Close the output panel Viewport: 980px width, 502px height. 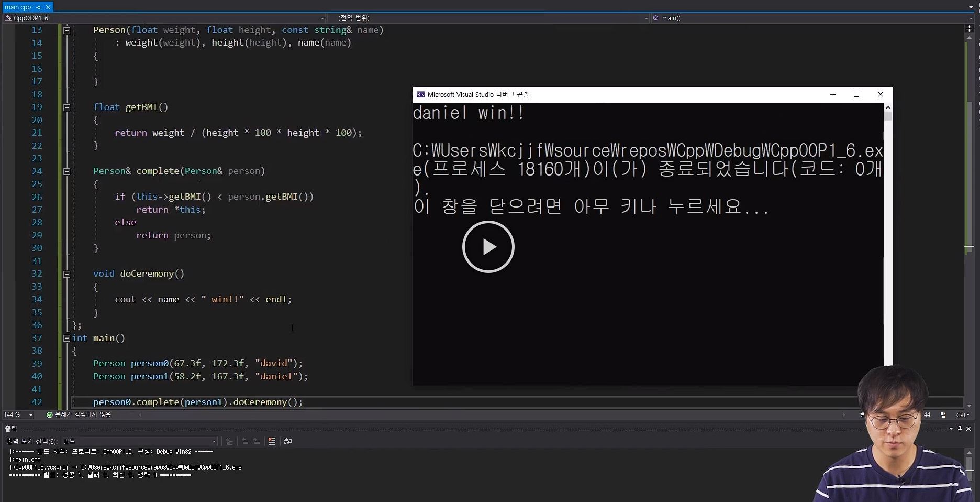point(968,429)
